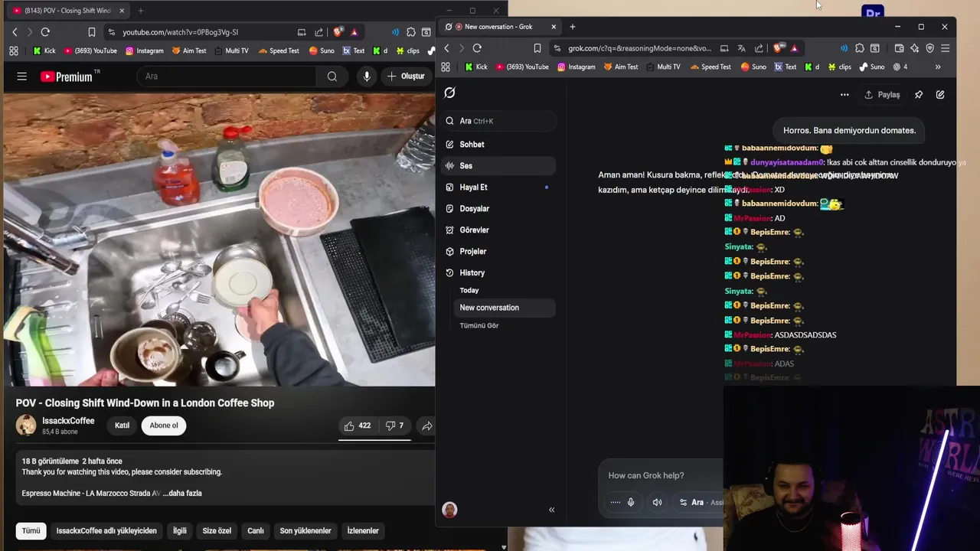The width and height of the screenshot is (980, 551).
Task: Open Speed Test bookmark in YouTube window
Action: tap(279, 51)
